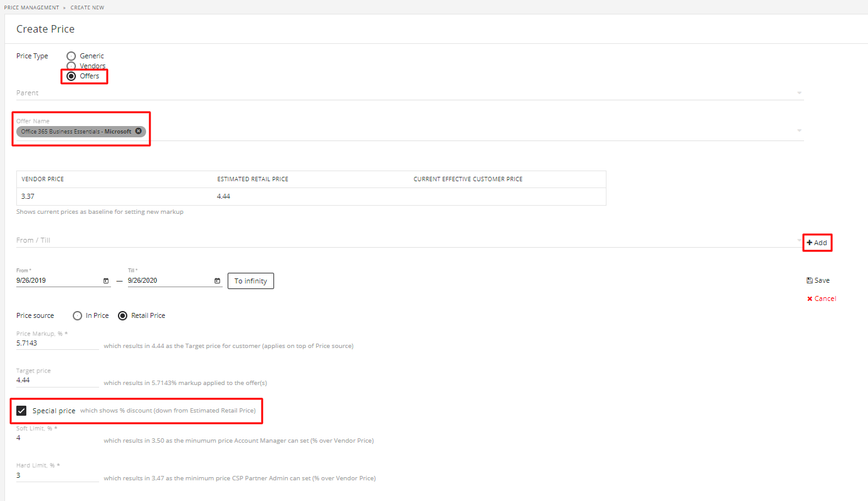Open the Till date calendar picker icon
Viewport: 868px width, 501px height.
[217, 281]
